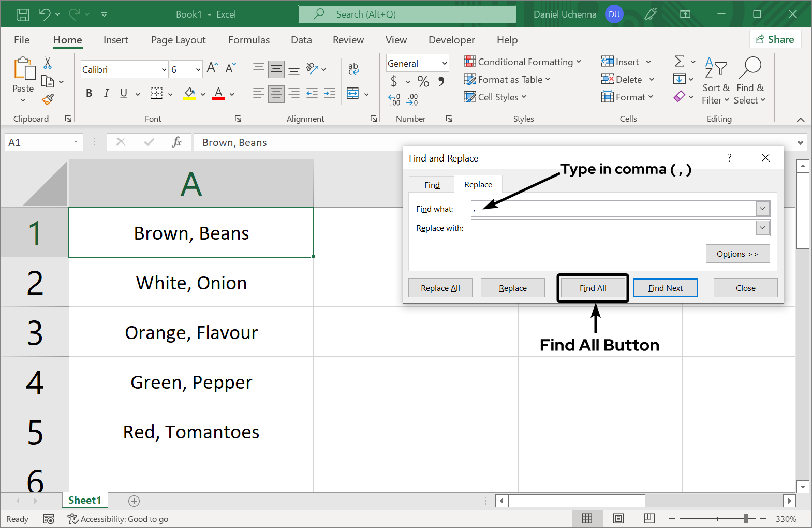Click the AutoSum sigma icon
812x528 pixels.
tap(680, 62)
